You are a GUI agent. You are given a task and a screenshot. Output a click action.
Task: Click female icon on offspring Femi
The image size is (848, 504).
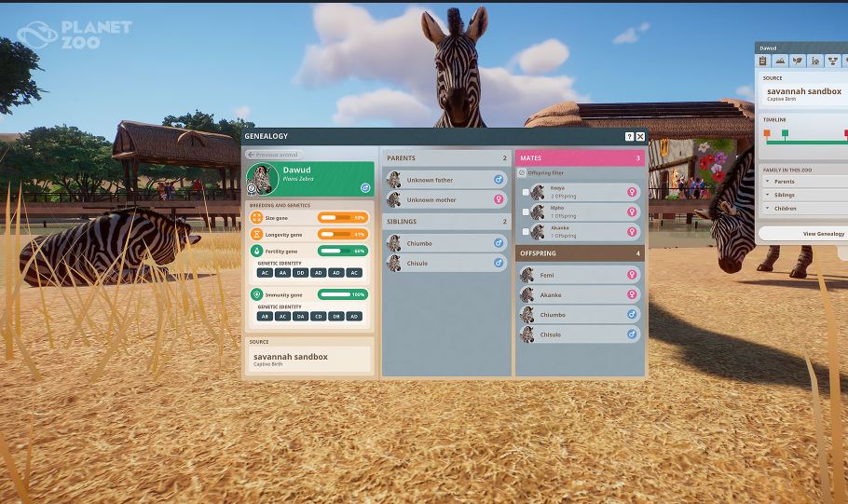[x=632, y=275]
